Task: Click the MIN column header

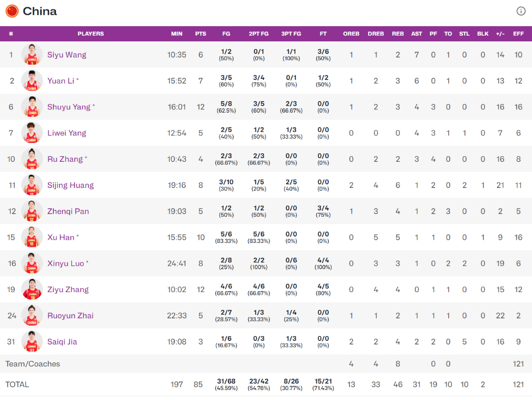Action: (177, 34)
